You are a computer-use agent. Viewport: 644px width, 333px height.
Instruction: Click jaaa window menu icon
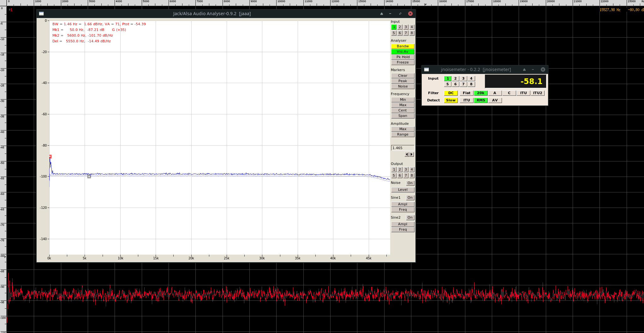coord(41,14)
